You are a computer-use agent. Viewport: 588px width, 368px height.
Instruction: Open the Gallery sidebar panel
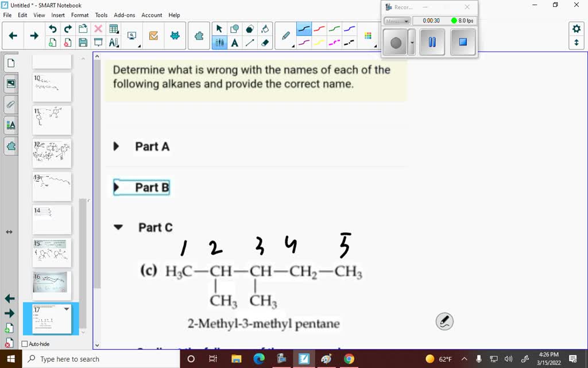click(x=10, y=83)
